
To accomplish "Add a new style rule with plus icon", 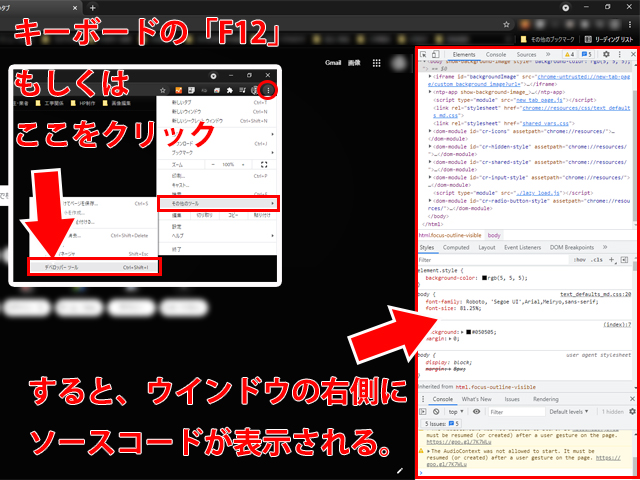I will [611, 260].
